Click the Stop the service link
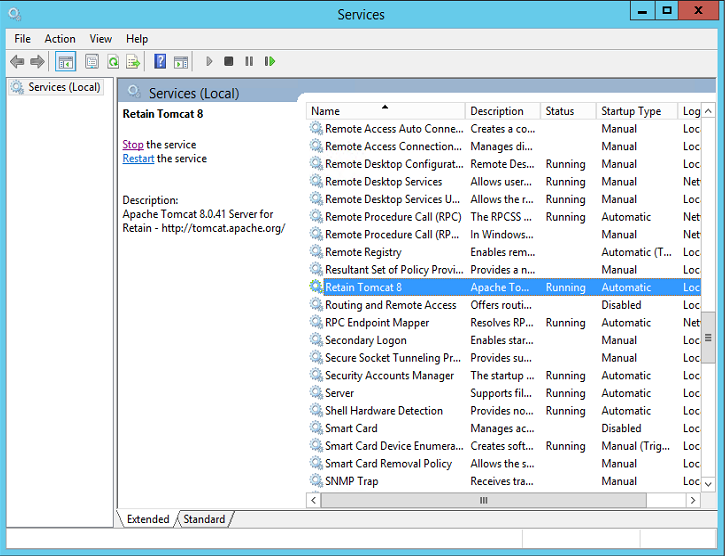 pyautogui.click(x=133, y=145)
